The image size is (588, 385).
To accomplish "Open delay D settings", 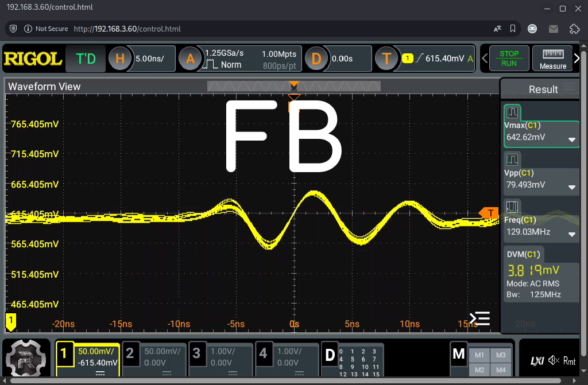I will pyautogui.click(x=316, y=59).
